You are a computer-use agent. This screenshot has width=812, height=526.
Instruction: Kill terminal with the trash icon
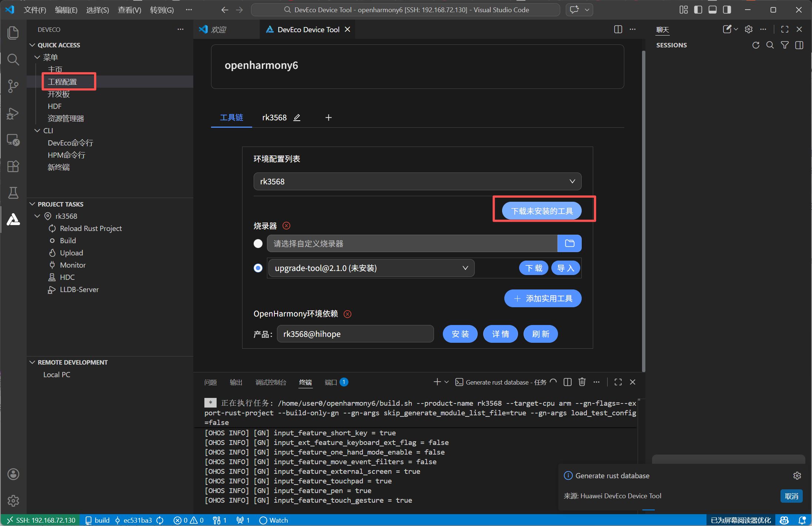click(x=582, y=382)
